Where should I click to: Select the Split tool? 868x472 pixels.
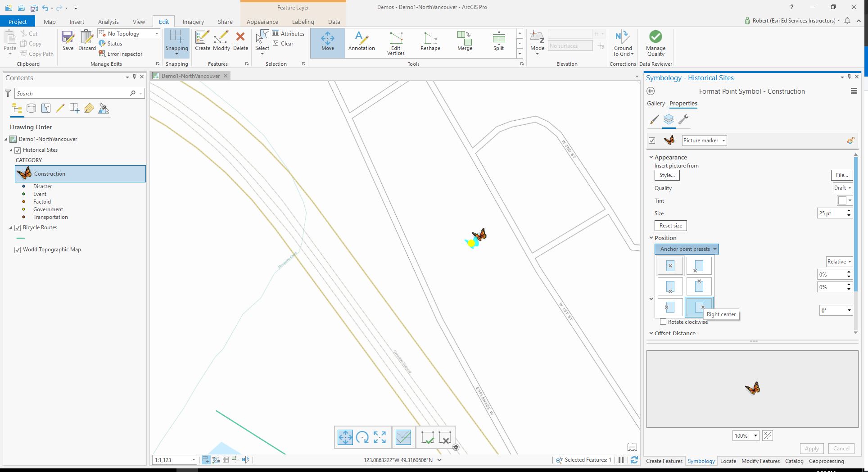[x=498, y=42]
